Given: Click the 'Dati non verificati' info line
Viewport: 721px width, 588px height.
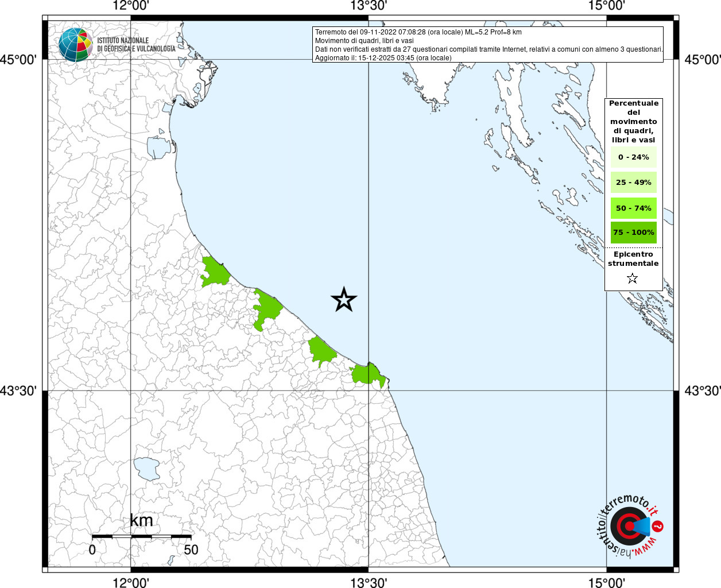Looking at the screenshot, I should pos(489,49).
